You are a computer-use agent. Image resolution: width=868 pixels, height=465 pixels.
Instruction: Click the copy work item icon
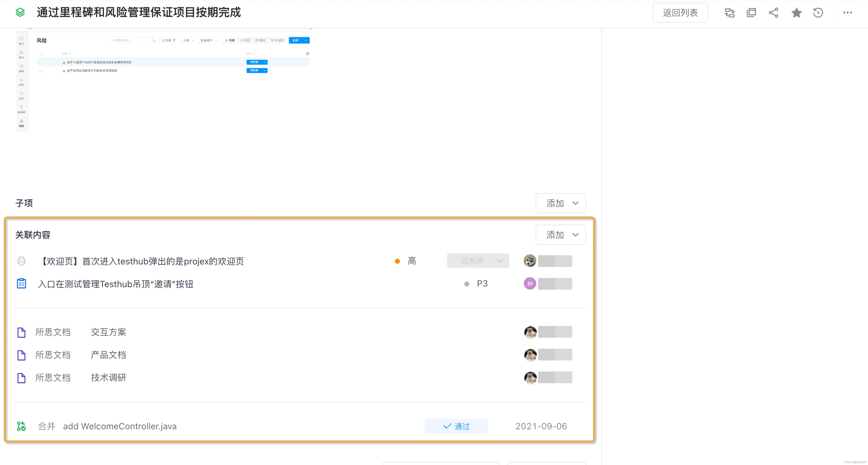[x=751, y=13]
